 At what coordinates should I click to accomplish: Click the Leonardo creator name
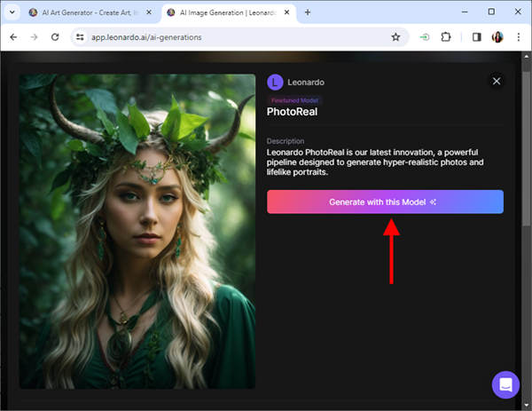306,83
